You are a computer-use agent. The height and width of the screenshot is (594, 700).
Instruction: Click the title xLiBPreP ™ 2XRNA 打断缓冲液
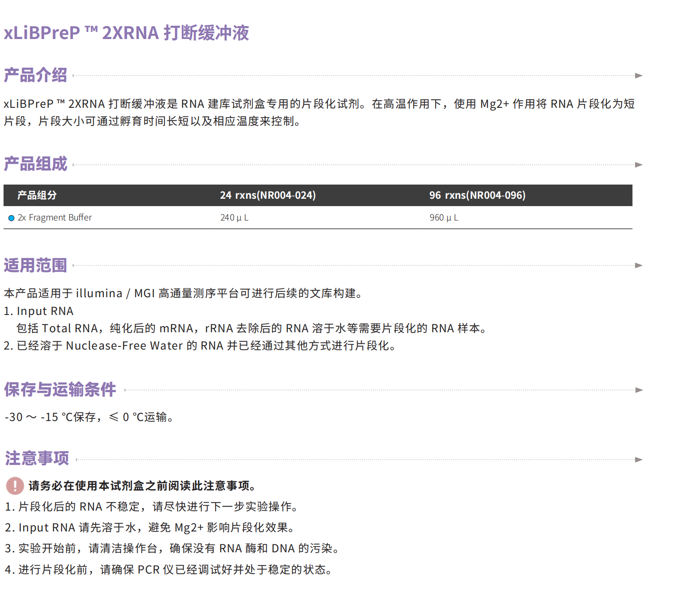(x=126, y=33)
